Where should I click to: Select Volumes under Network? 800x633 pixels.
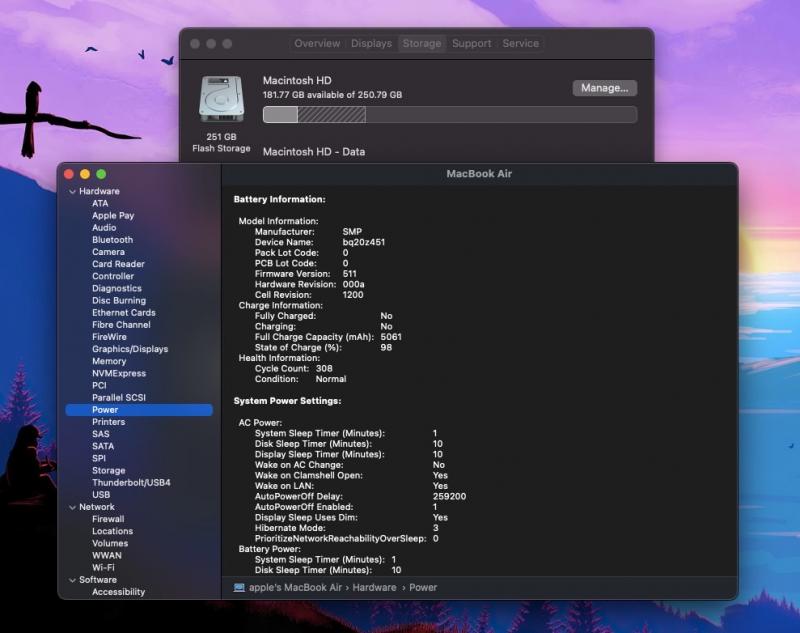(x=110, y=544)
